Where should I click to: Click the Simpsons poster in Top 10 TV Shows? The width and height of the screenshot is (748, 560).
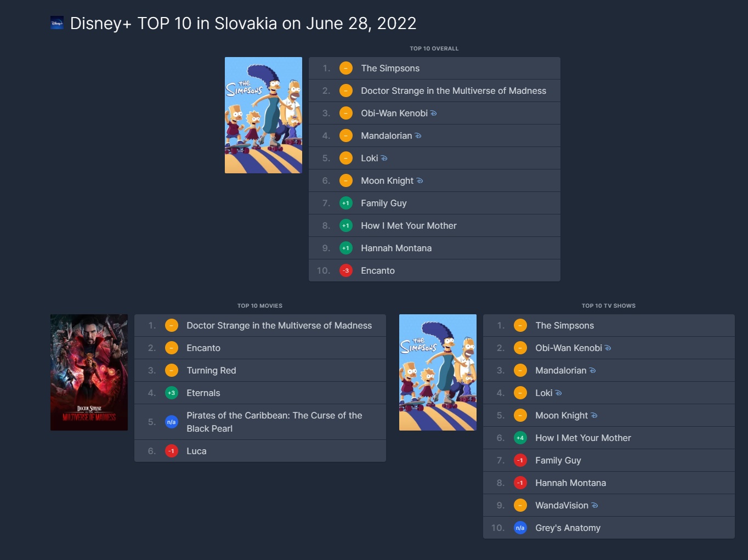coord(438,372)
